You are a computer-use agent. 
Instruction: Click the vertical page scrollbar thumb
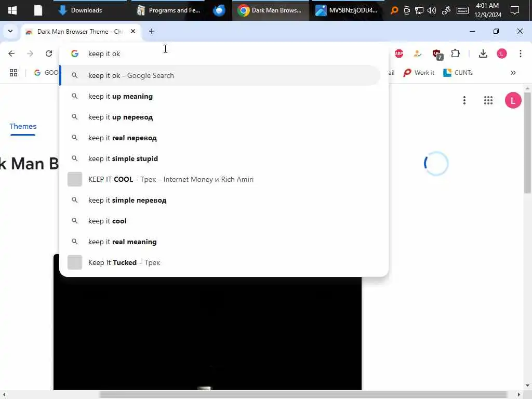coord(527,142)
